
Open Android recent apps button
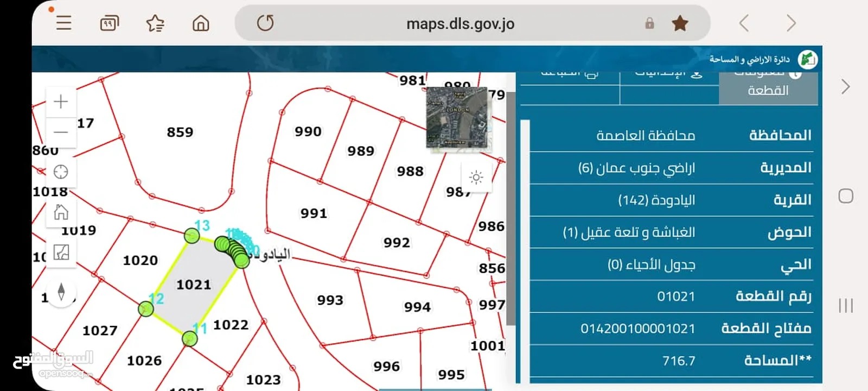(846, 305)
